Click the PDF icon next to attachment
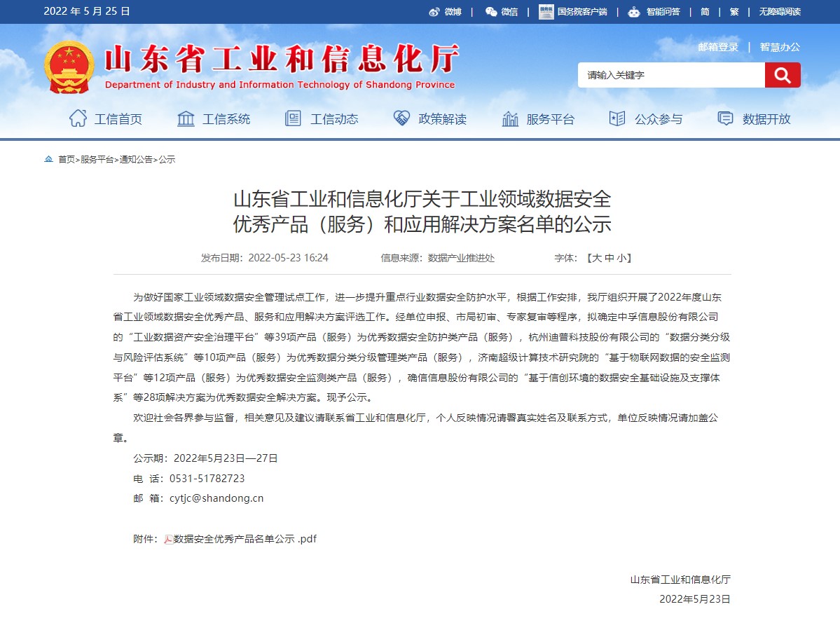840x623 pixels. [x=168, y=540]
